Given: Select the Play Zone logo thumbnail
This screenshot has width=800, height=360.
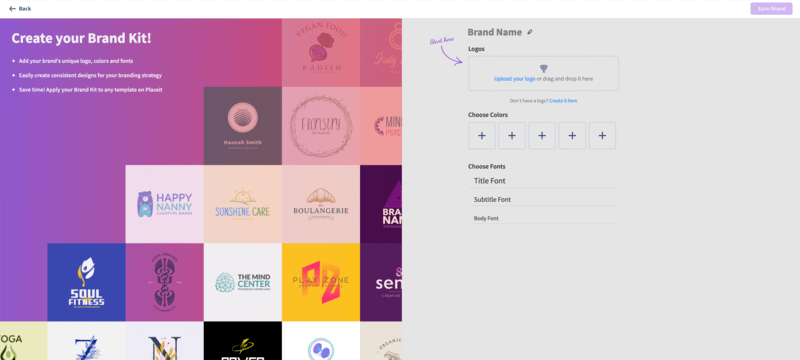Looking at the screenshot, I should point(321,282).
